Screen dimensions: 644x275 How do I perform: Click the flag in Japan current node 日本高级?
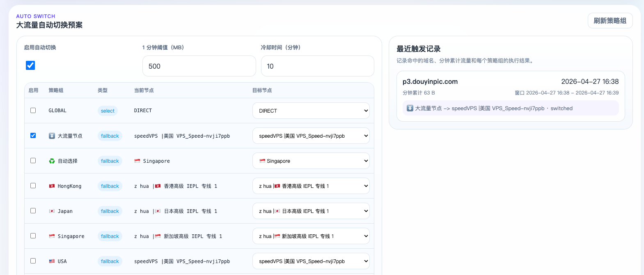pos(158,211)
